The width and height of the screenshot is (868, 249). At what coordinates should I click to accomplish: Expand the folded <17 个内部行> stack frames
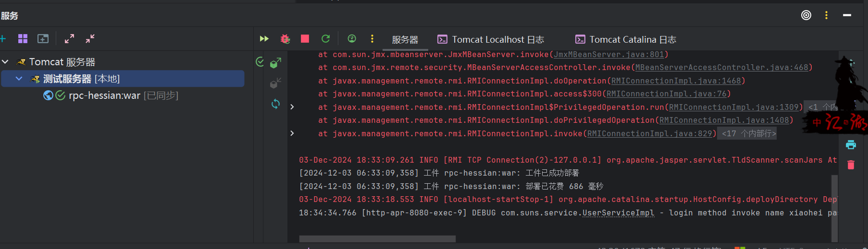click(x=748, y=134)
